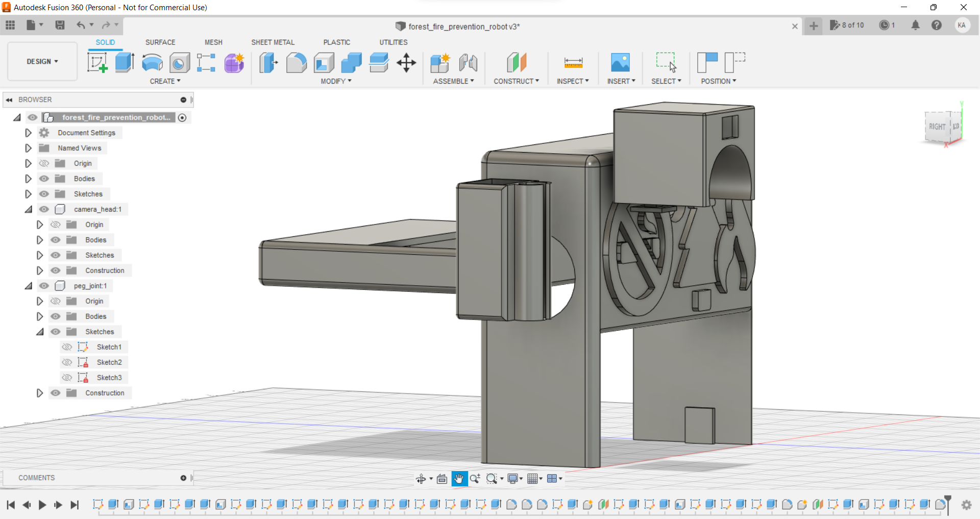Toggle visibility of Sketch1 under peg_joint:1
Viewport: 980px width, 519px height.
click(x=67, y=347)
